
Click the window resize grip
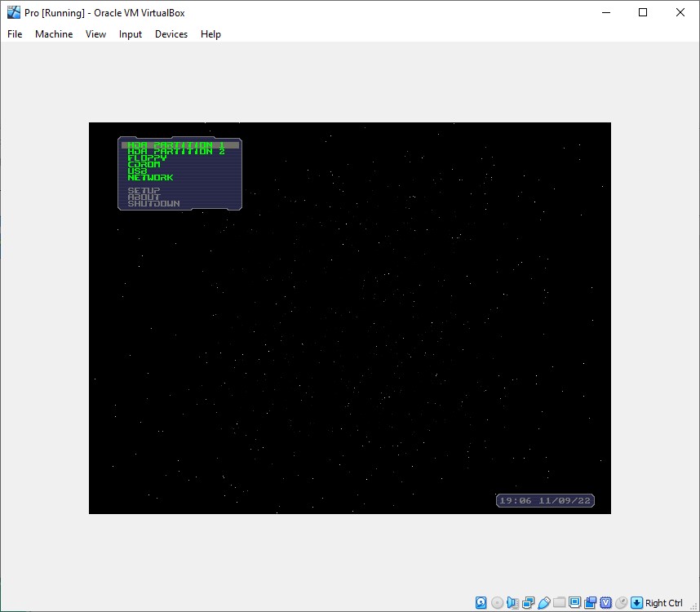[x=694, y=606]
